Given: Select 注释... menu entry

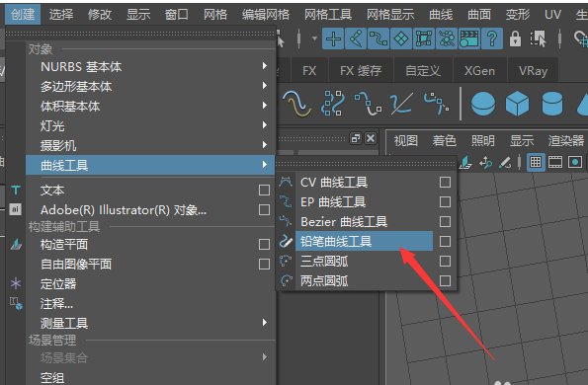Looking at the screenshot, I should (x=56, y=303).
